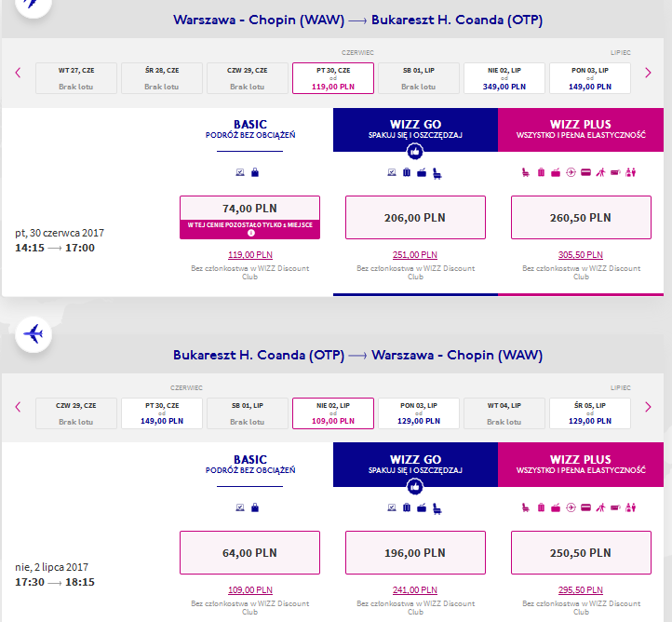Show earlier dates for Warszawa to Bukareszt

pyautogui.click(x=18, y=73)
